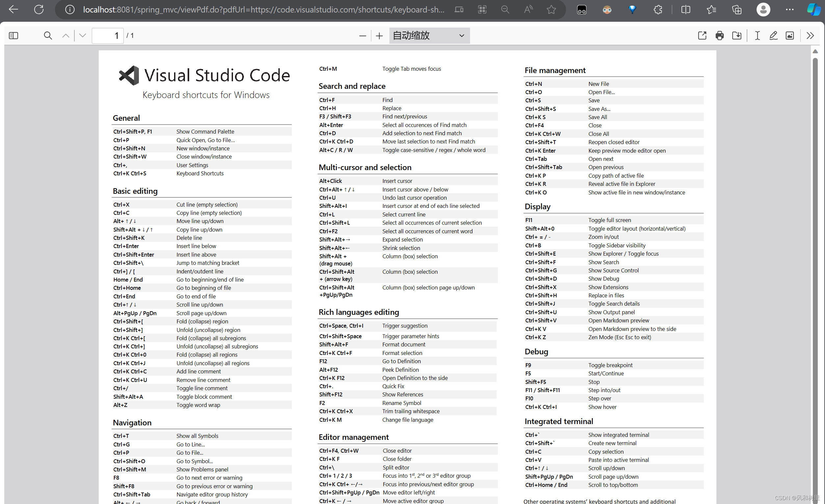This screenshot has height=504, width=825.
Task: Click 'Toggle Tab moves focus' text
Action: click(x=411, y=69)
